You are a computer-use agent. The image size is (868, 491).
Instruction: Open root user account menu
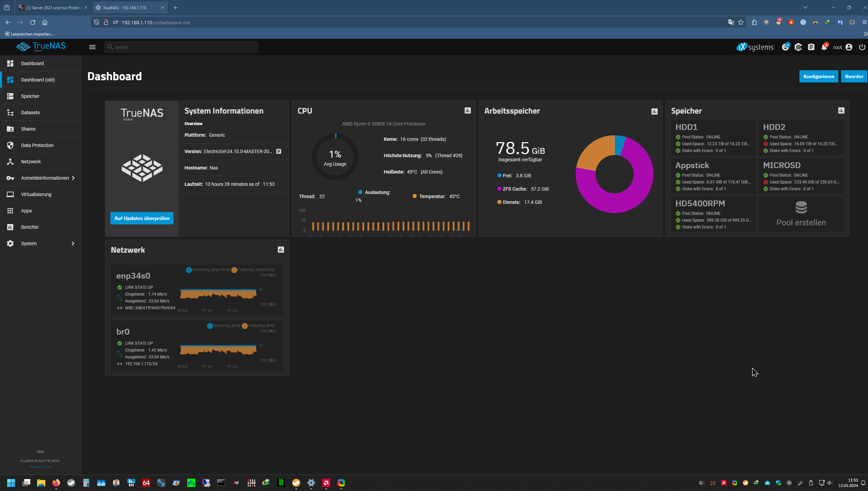click(849, 47)
